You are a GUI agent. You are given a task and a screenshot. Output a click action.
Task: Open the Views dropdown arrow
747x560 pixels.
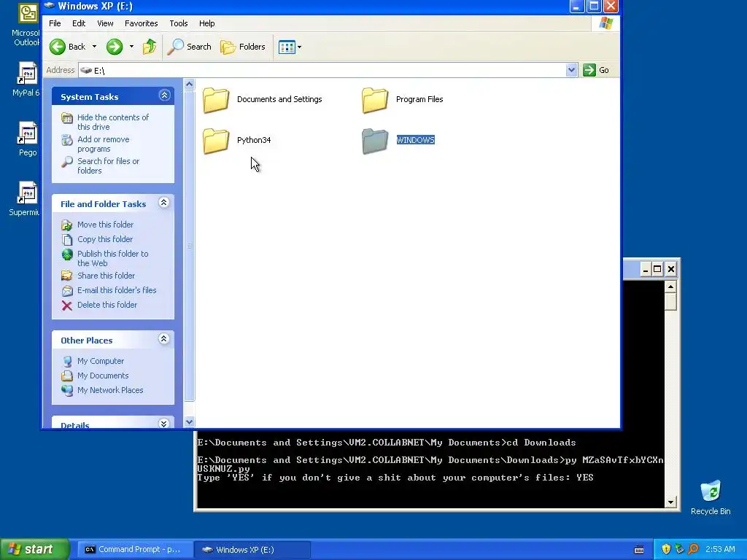coord(299,47)
